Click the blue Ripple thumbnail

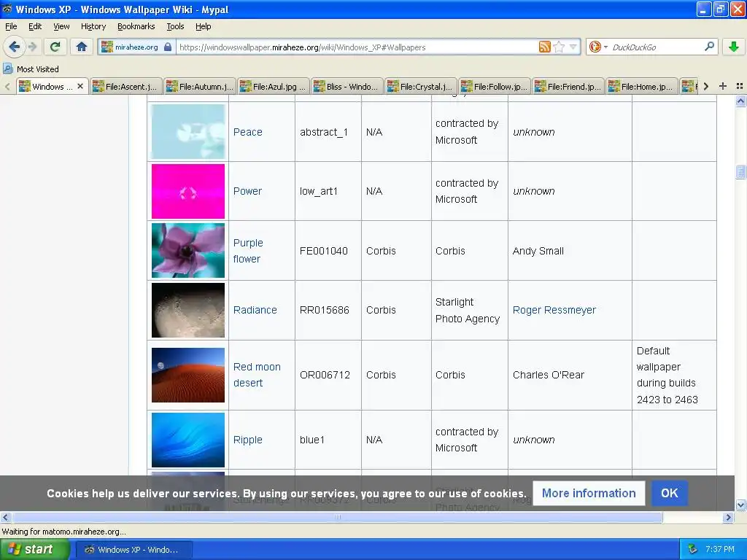[188, 440]
